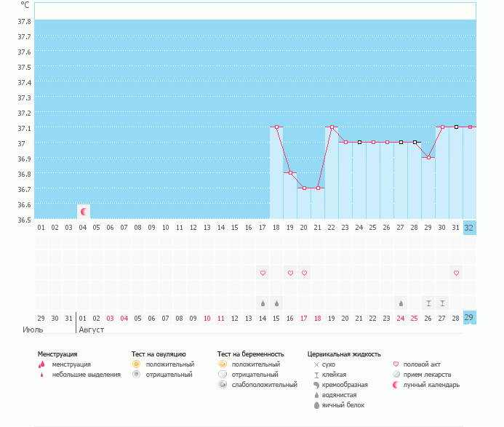Select the fluid drop icon under cycle day 27
Screen dimensions: 504x427
(401, 303)
